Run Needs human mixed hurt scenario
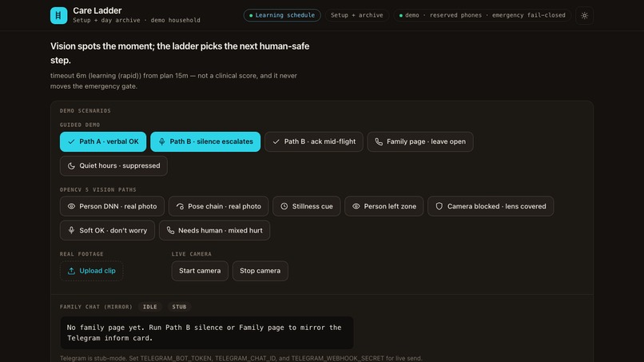 pos(214,230)
